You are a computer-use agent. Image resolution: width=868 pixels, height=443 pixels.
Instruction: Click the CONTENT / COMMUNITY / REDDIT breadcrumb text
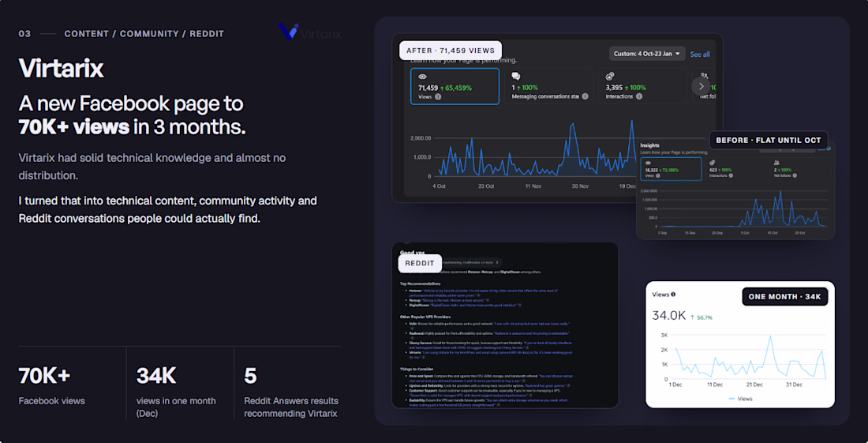[x=144, y=34]
